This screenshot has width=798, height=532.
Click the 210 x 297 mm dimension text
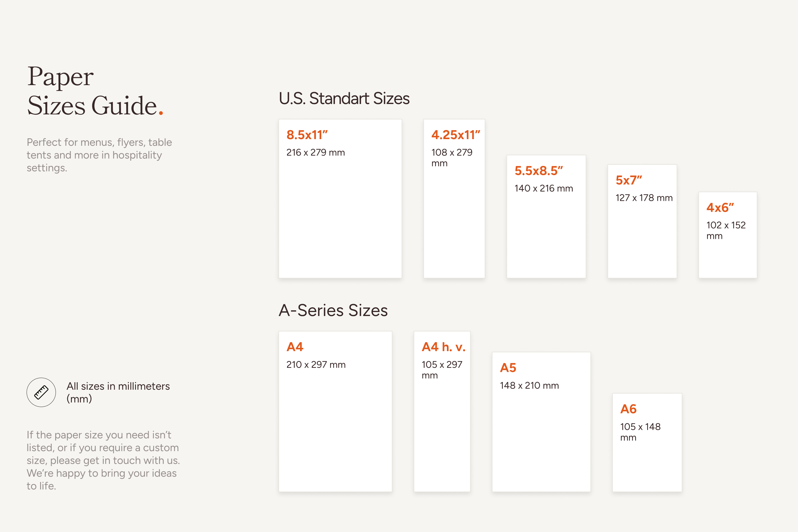coord(316,364)
